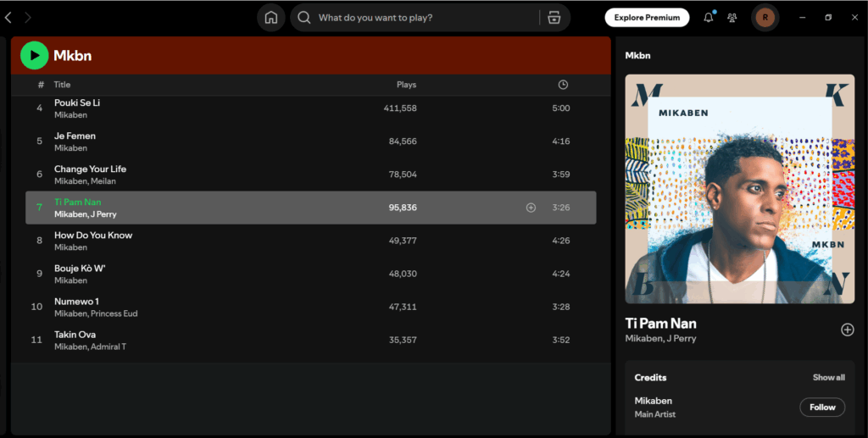Viewport: 868px width, 438px height.
Task: Open Mikaben under Credits
Action: pos(654,401)
